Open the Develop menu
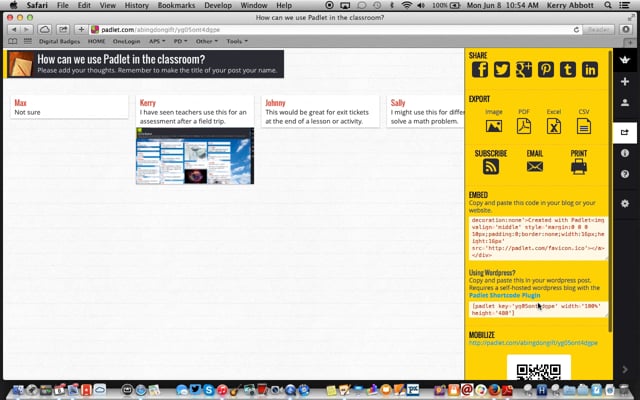 click(x=218, y=5)
